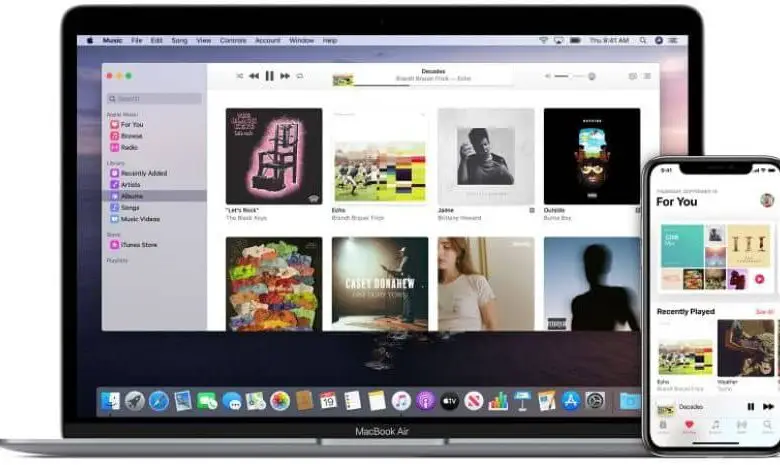The image size is (780, 465).
Task: Click the AirPlay display icon in menu bar
Action: (x=559, y=40)
